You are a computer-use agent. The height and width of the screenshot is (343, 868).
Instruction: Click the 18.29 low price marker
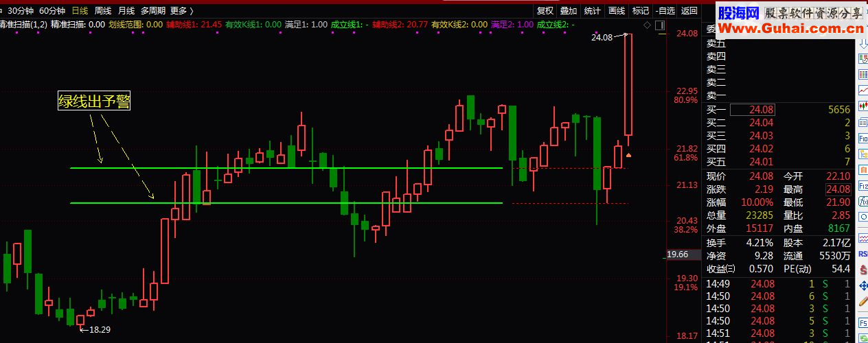(x=100, y=329)
